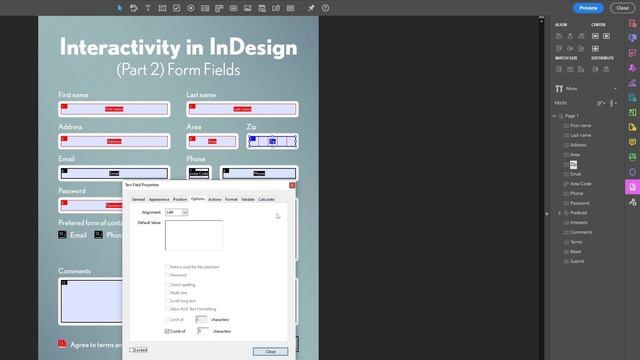Select the Add Text Field tool
640x360 pixels.
(x=162, y=8)
